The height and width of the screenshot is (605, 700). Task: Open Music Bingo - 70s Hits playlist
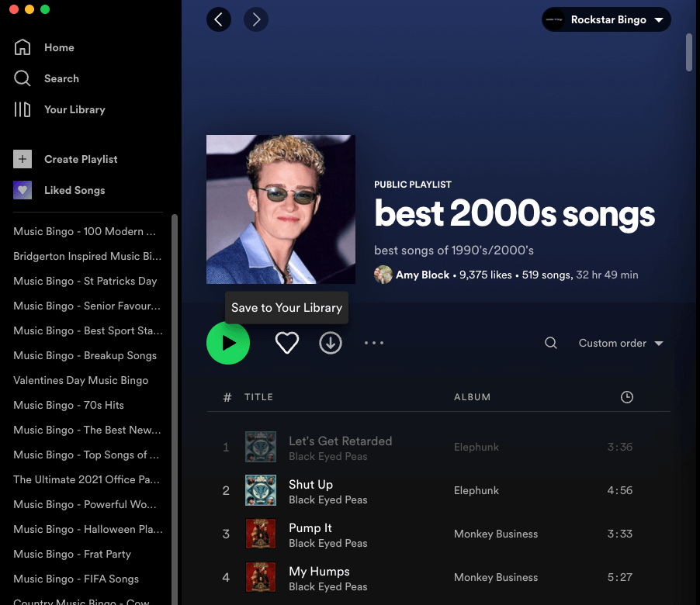[x=69, y=405]
